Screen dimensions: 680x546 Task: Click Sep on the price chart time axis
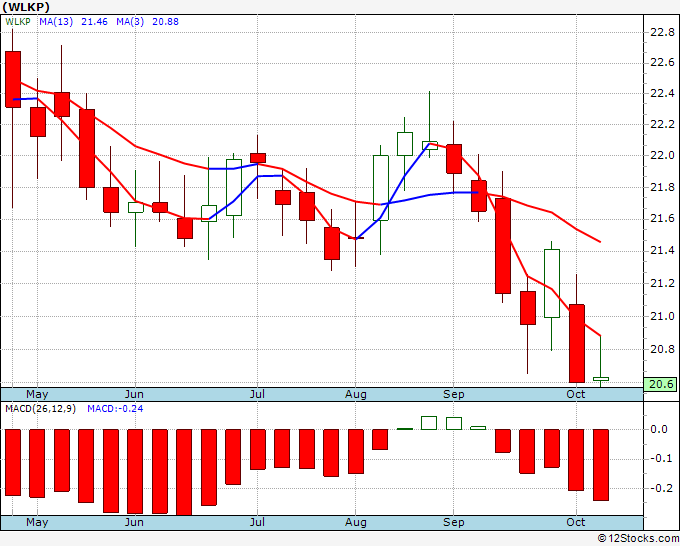coord(454,394)
